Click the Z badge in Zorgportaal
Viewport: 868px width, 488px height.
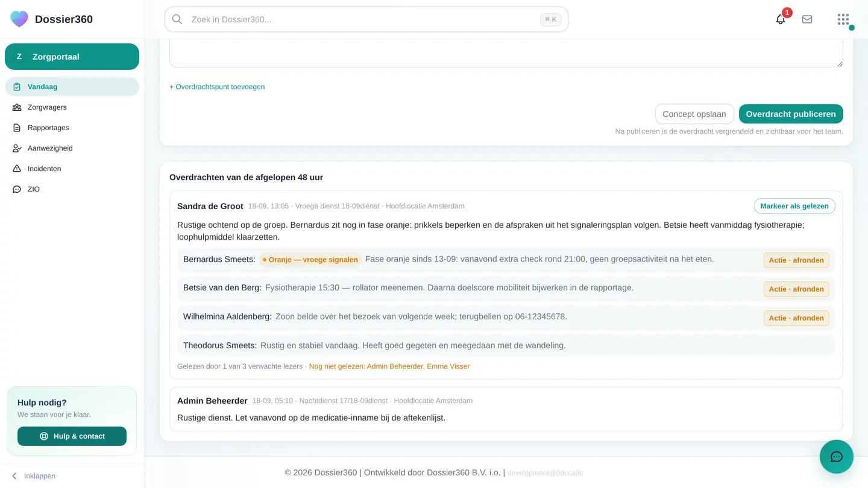(19, 57)
